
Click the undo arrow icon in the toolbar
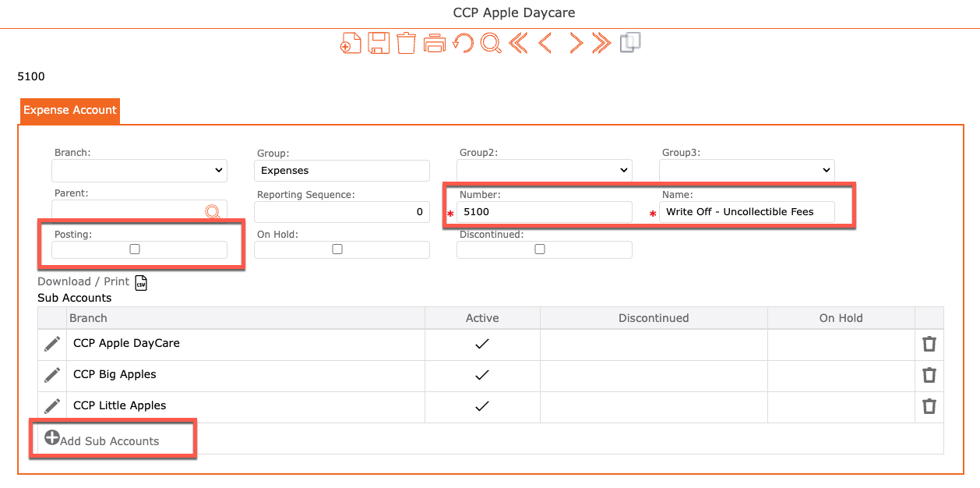[463, 43]
